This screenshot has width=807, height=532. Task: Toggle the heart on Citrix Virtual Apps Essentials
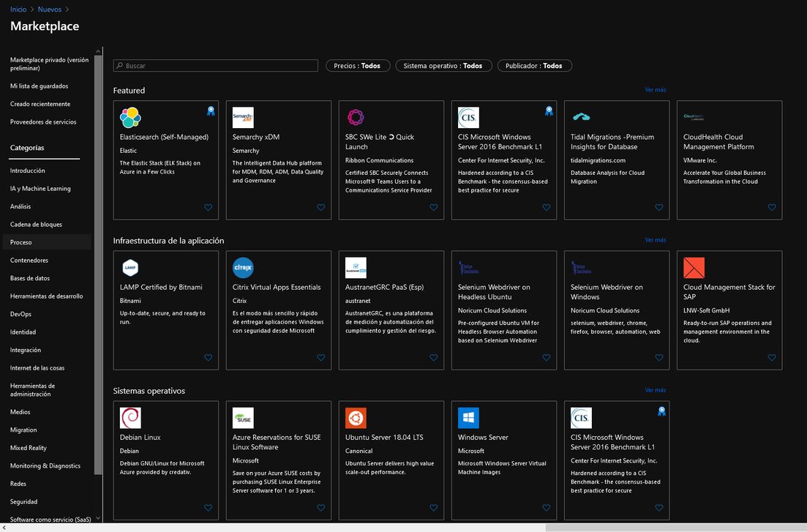(320, 357)
